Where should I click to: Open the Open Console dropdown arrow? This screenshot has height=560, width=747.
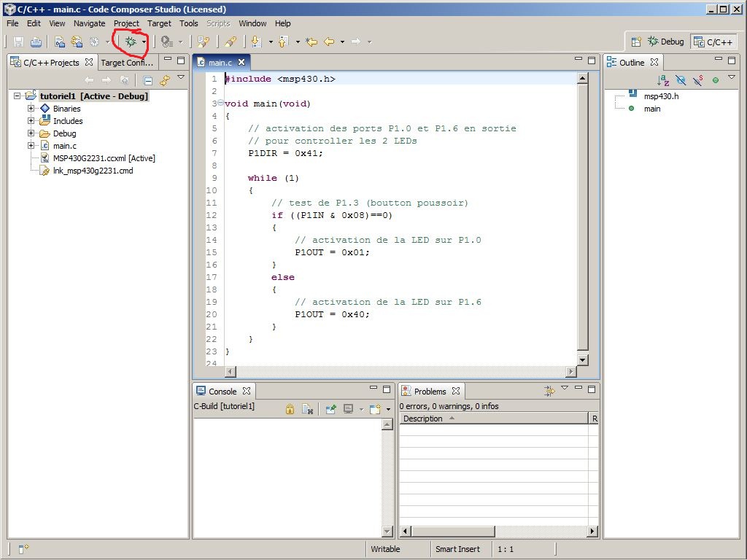(x=388, y=410)
